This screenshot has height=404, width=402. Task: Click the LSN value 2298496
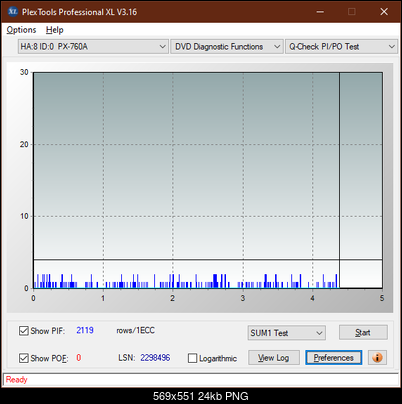155,358
